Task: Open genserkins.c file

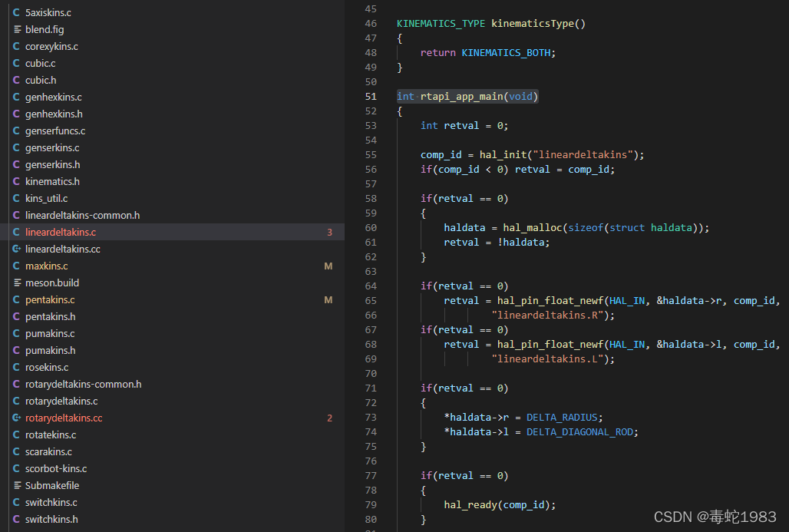Action: pos(52,147)
